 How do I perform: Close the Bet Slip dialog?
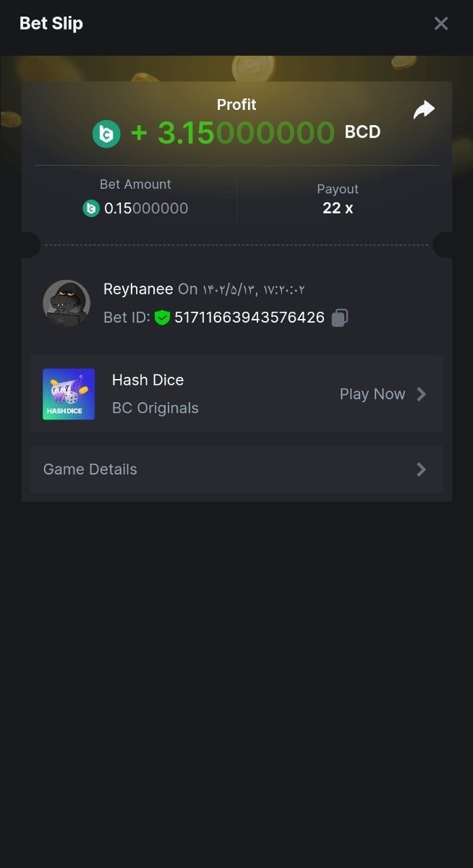pyautogui.click(x=441, y=23)
